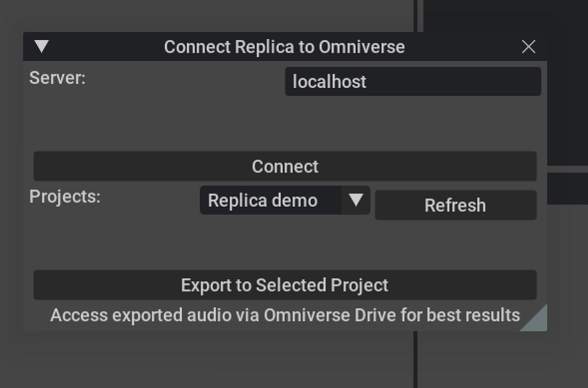Click the Refresh button
The image size is (588, 388).
pyautogui.click(x=455, y=205)
